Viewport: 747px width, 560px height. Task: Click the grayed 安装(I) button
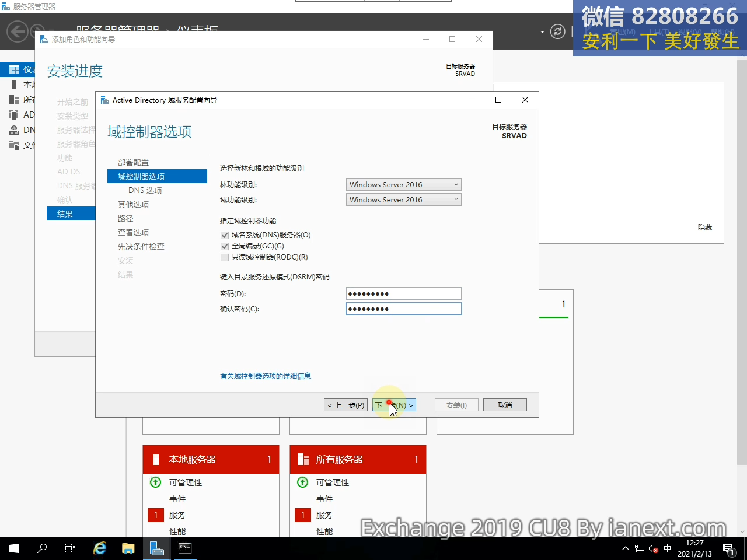[456, 405]
